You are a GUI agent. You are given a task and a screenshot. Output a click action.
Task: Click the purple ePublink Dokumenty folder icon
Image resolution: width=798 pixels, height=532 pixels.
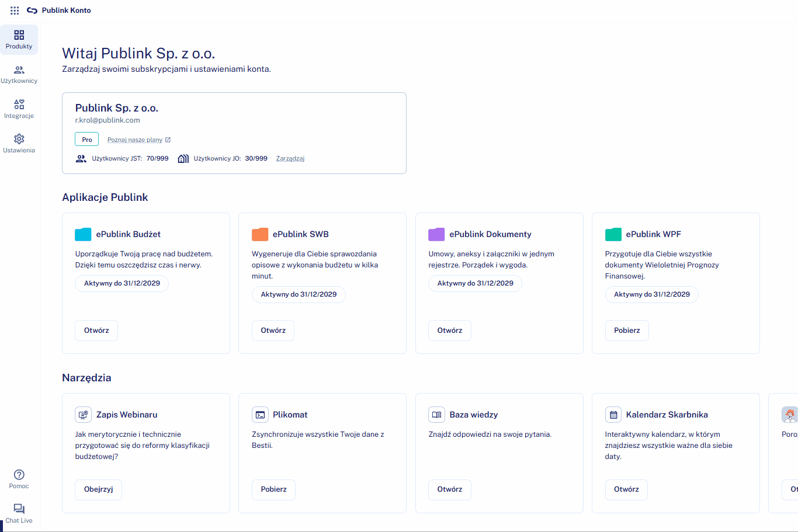pos(436,234)
